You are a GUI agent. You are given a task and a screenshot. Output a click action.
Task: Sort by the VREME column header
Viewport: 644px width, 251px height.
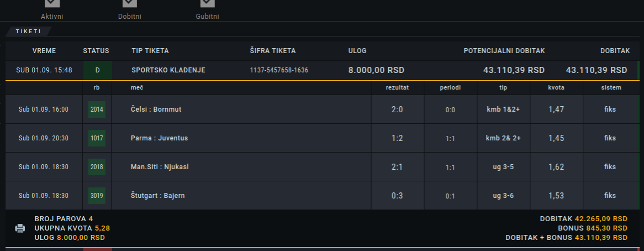pos(44,51)
